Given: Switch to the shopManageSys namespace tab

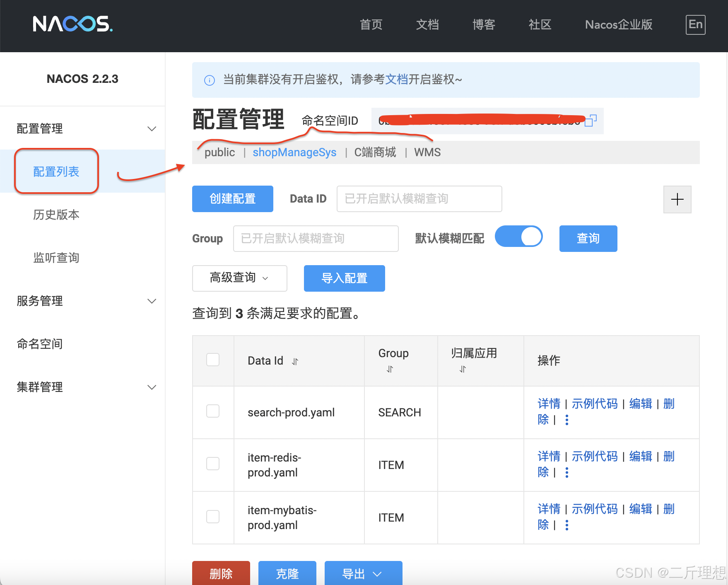Looking at the screenshot, I should pos(294,152).
